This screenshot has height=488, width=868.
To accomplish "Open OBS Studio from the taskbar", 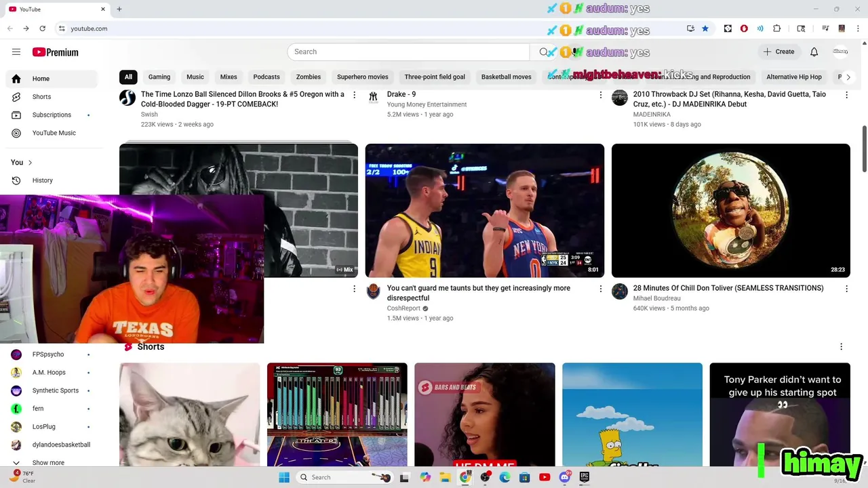I will 486,477.
